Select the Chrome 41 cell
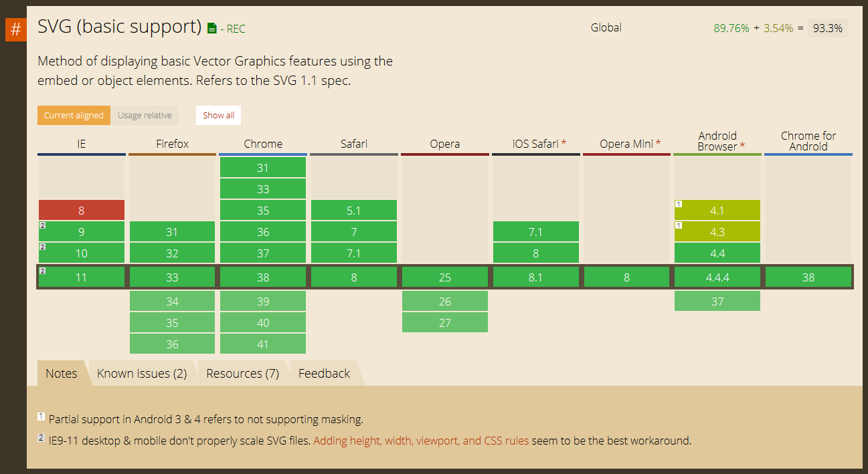 coord(263,344)
